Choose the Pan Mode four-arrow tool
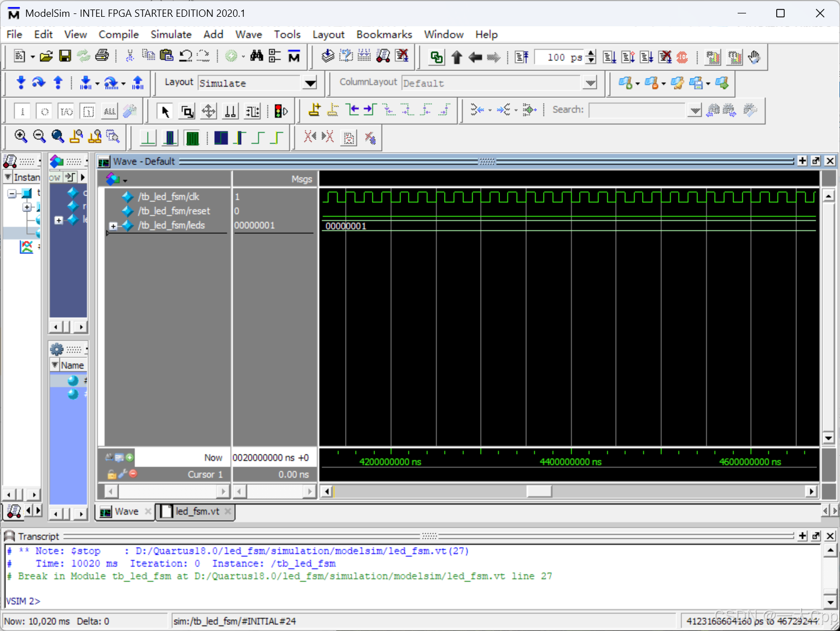This screenshot has height=631, width=840. [209, 111]
